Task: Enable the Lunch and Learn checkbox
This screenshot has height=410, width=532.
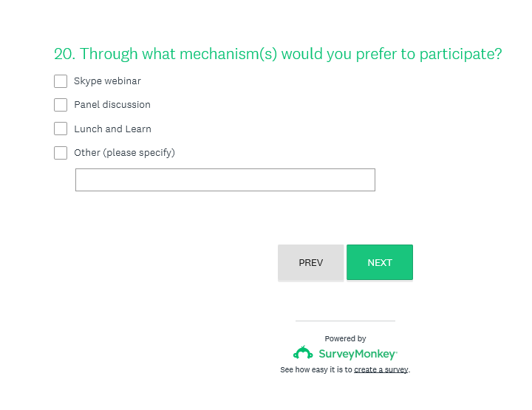Action: (x=61, y=129)
